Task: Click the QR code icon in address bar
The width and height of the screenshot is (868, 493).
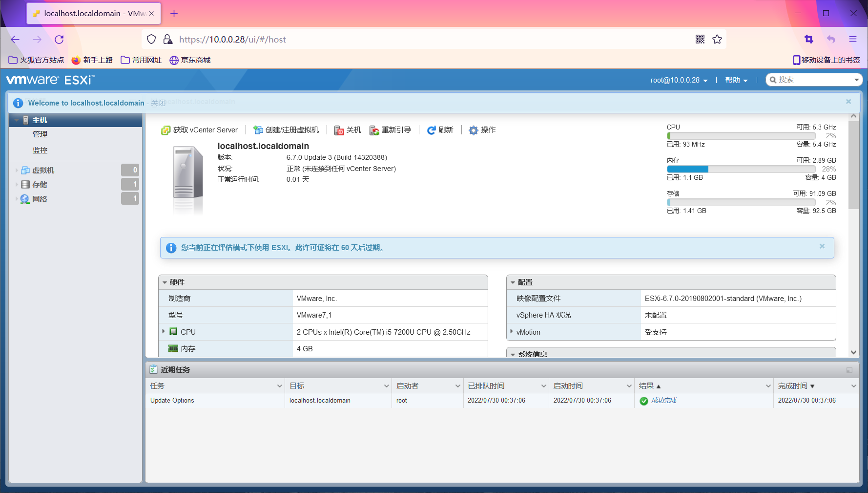Action: pos(700,39)
